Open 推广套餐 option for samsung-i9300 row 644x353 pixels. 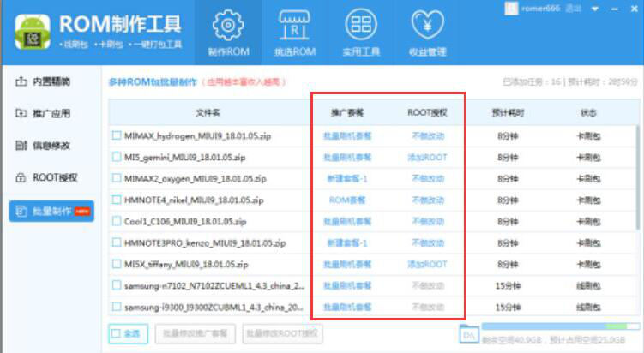(347, 307)
